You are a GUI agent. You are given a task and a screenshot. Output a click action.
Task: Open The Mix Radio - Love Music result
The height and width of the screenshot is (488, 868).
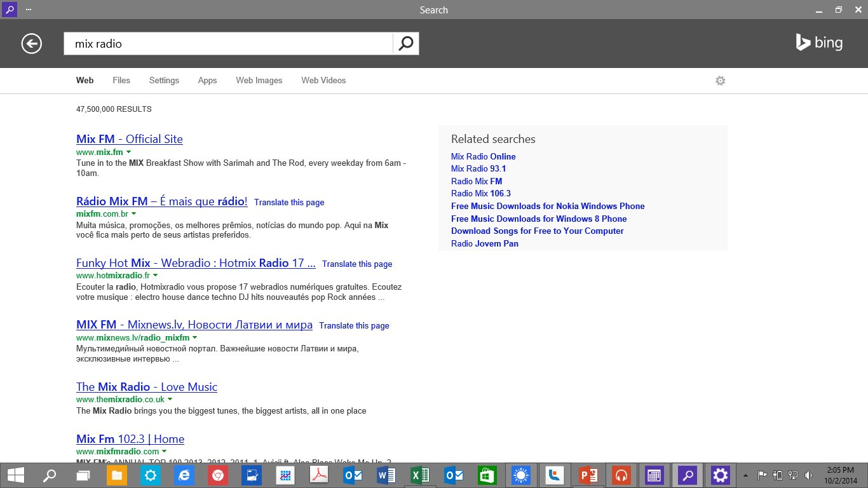pos(147,387)
